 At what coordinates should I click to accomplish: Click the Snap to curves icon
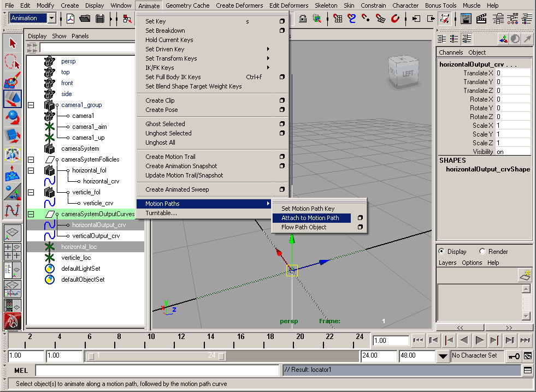click(352, 19)
